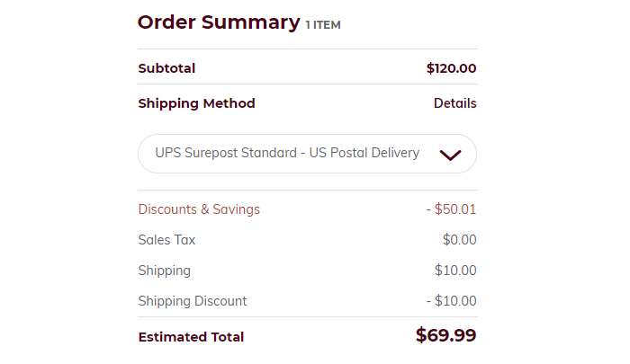Click the Shipping row label

click(x=164, y=271)
